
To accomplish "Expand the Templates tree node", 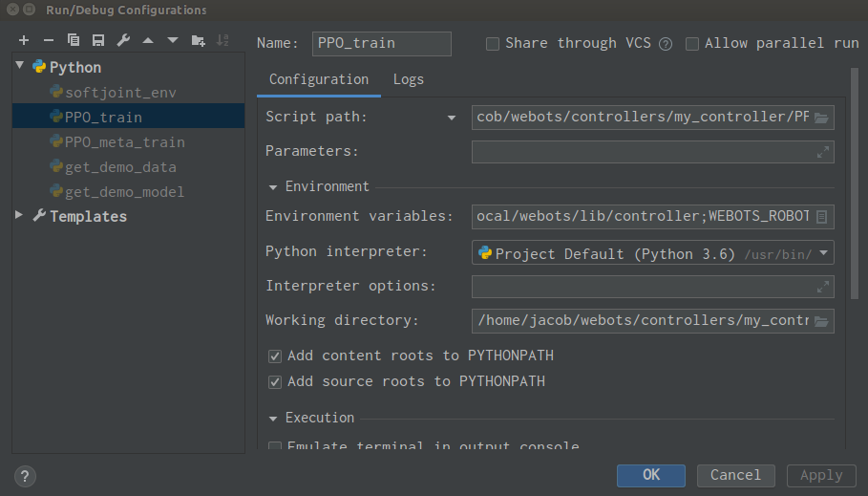I will [20, 216].
